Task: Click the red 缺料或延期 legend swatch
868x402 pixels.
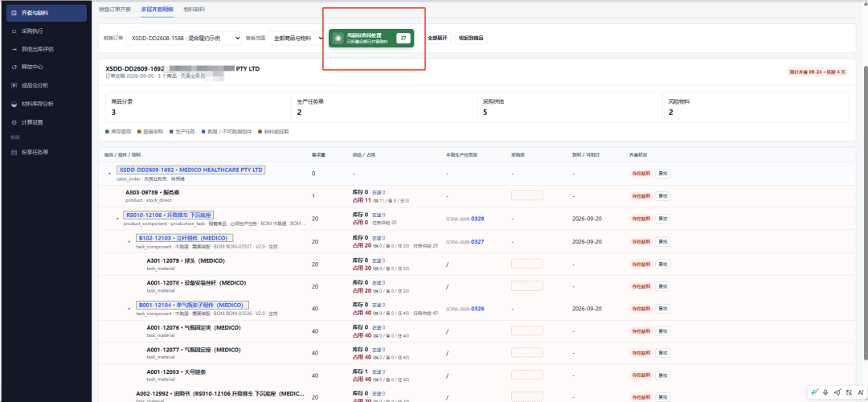Action: [x=260, y=132]
